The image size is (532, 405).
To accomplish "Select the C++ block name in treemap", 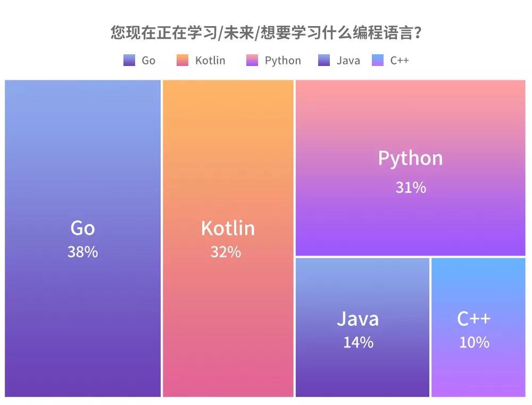I will [x=473, y=319].
